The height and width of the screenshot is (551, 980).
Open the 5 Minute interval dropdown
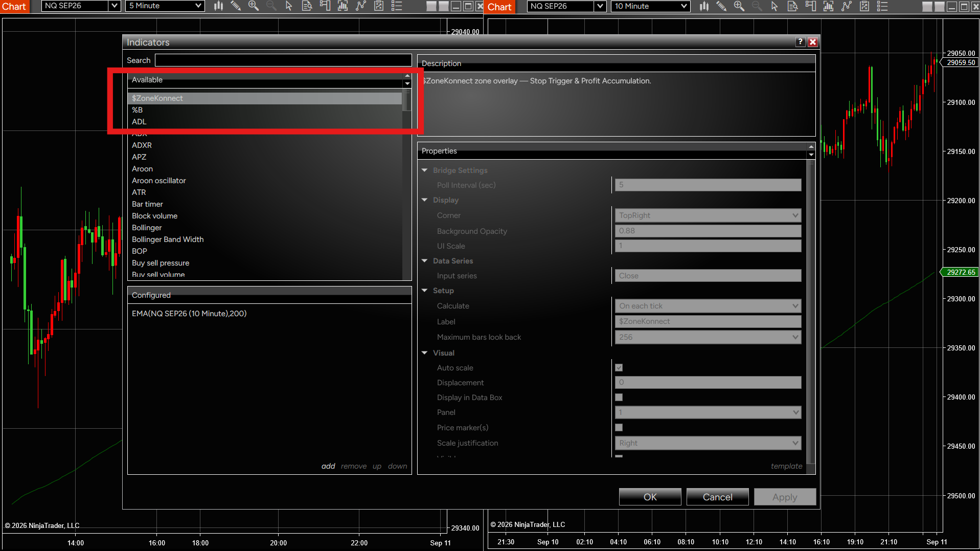pyautogui.click(x=165, y=6)
